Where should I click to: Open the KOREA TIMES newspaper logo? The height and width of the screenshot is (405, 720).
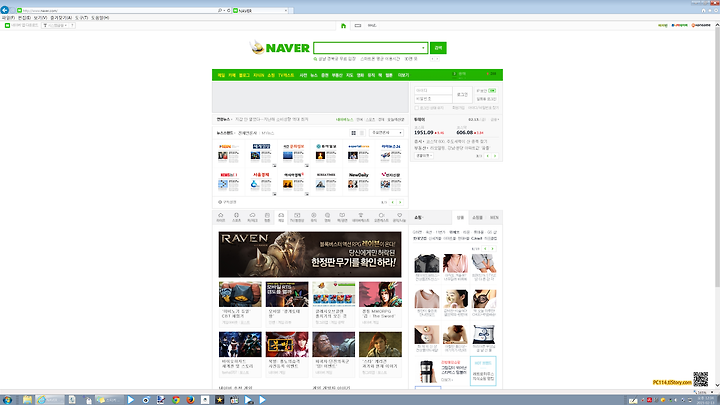(326, 175)
